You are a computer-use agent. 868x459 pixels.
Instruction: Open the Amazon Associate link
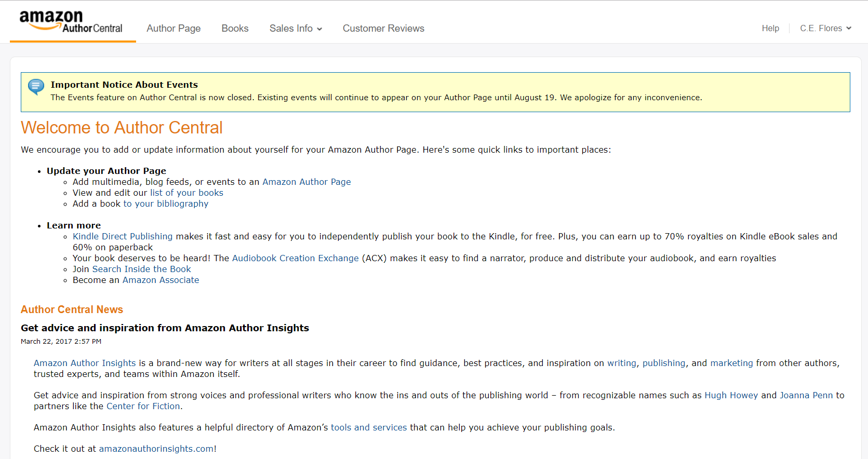coord(161,280)
